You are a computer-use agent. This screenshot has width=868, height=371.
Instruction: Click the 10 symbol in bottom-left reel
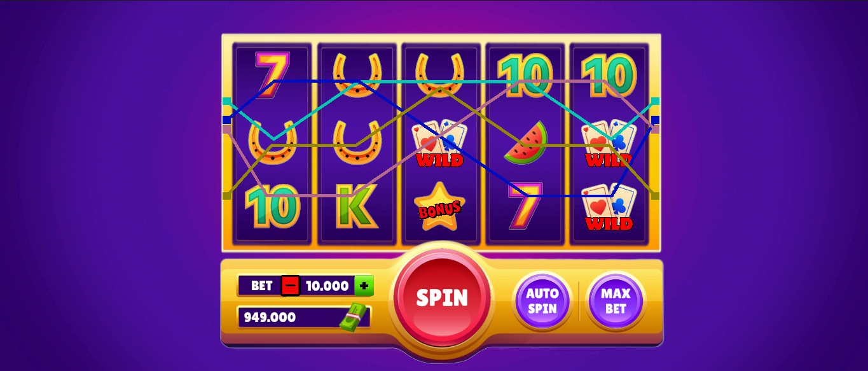point(272,206)
